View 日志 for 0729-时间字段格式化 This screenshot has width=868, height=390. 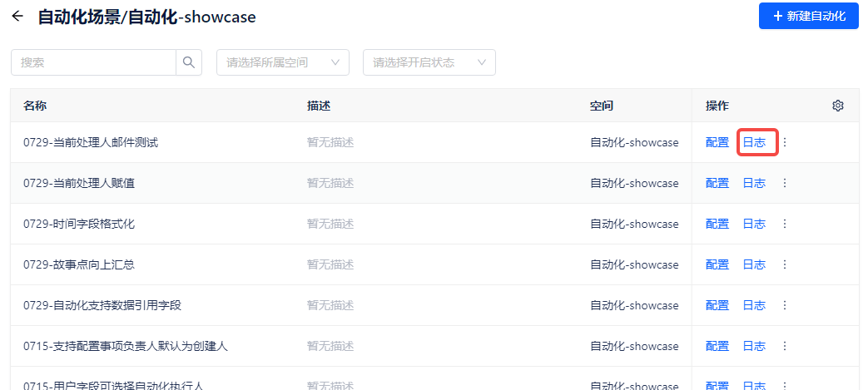754,224
